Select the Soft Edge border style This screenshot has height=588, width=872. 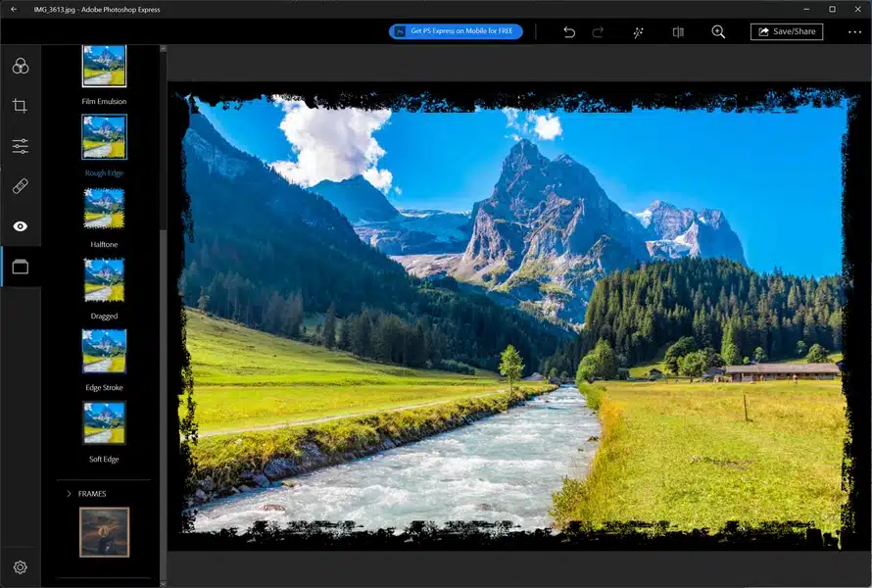tap(104, 423)
